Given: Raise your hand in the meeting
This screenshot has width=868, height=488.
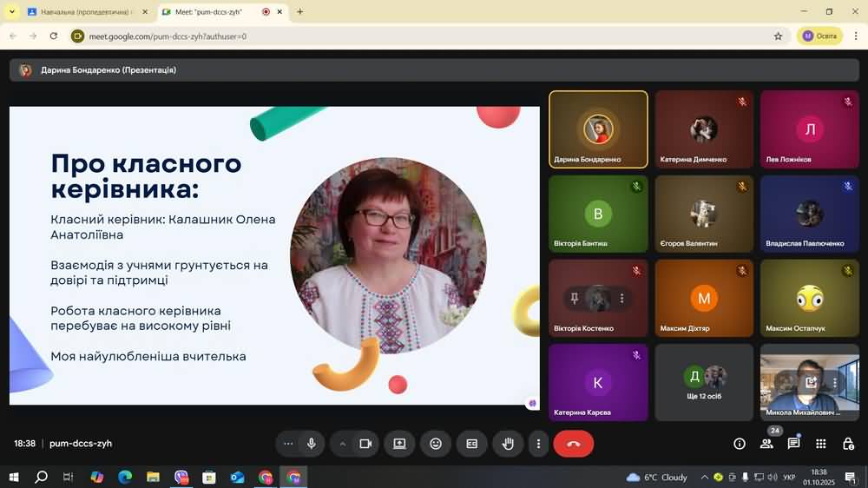Looking at the screenshot, I should click(508, 444).
